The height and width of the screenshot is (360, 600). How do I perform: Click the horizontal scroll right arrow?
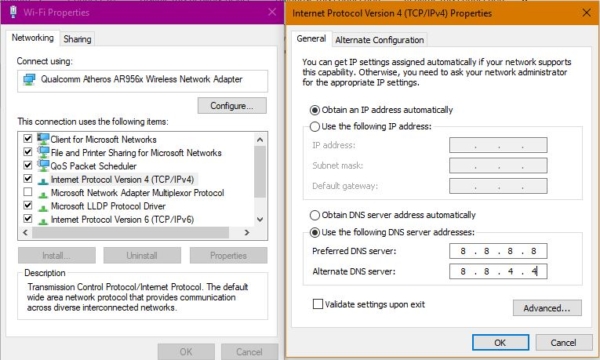pos(247,232)
